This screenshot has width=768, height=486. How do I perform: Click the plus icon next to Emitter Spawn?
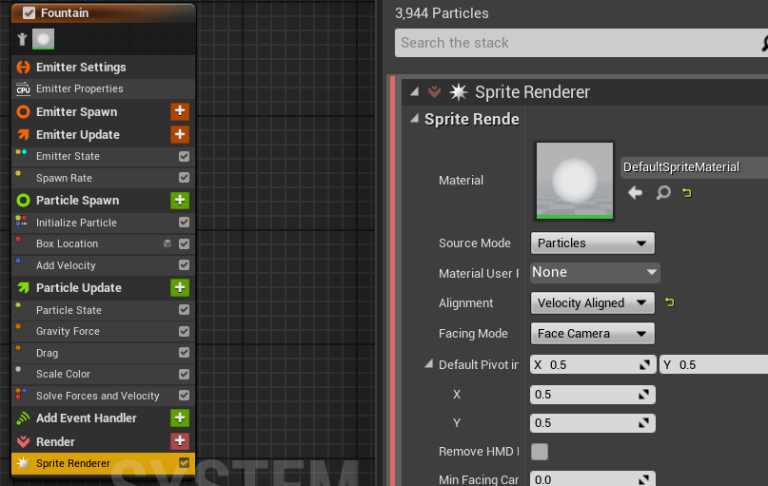[180, 112]
